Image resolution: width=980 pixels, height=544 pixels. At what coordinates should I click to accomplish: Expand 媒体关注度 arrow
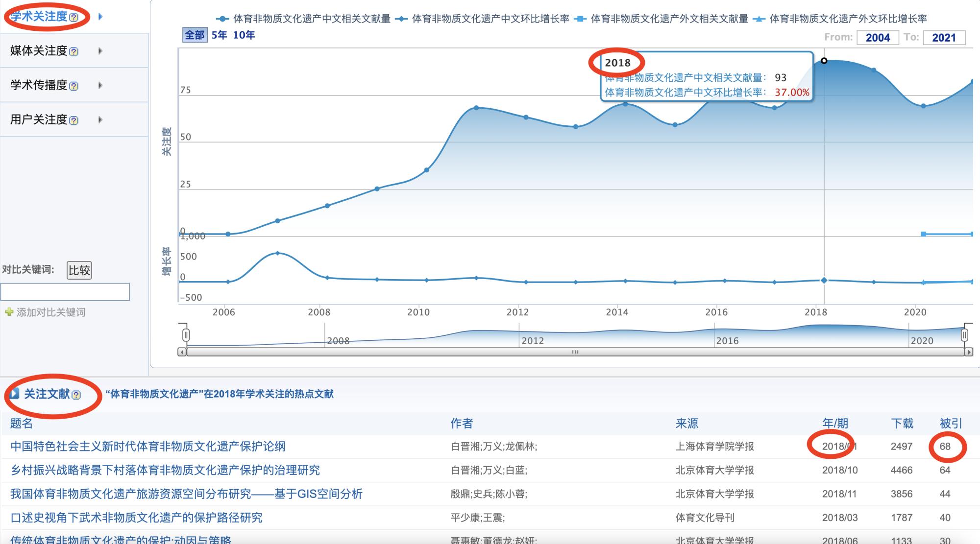tap(100, 51)
